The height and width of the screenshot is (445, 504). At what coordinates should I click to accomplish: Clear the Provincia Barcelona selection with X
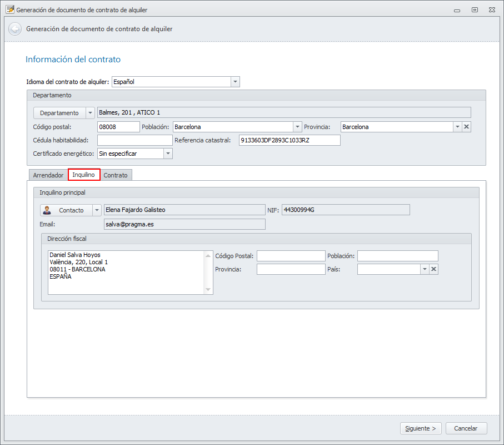(466, 127)
